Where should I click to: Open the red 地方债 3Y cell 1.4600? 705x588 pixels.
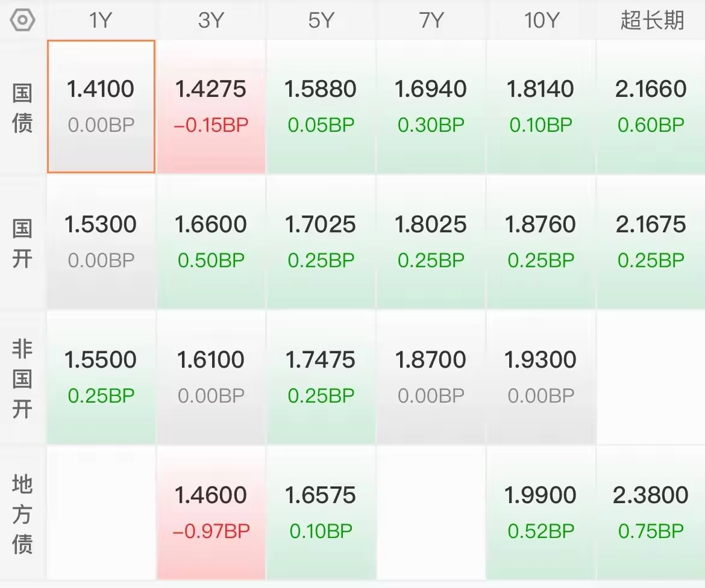click(x=211, y=513)
